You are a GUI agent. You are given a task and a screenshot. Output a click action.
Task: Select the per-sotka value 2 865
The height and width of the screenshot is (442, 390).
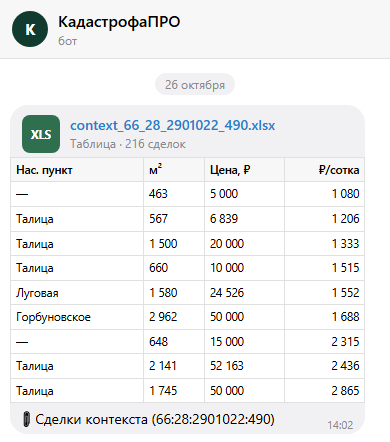(324, 391)
